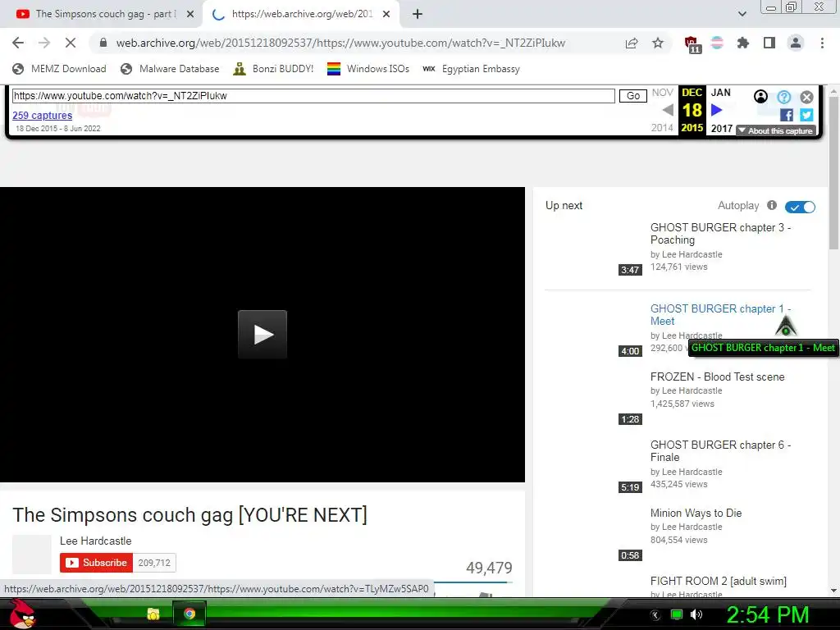Select JAN month in Wayback toolbar
This screenshot has width=840, height=630.
click(x=720, y=93)
